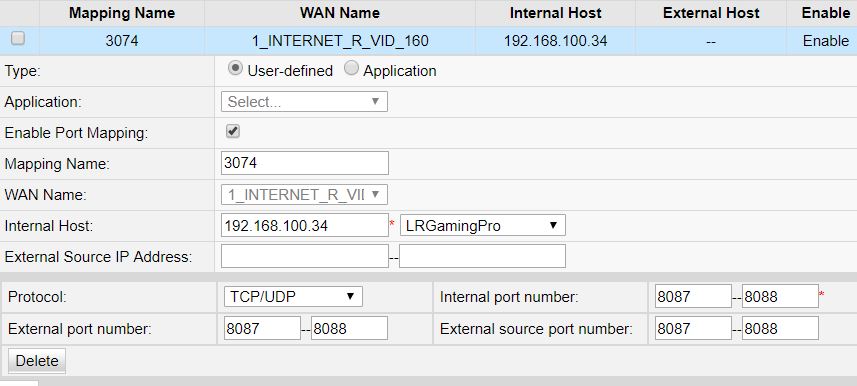Click the Internal Host IP address field

point(304,225)
